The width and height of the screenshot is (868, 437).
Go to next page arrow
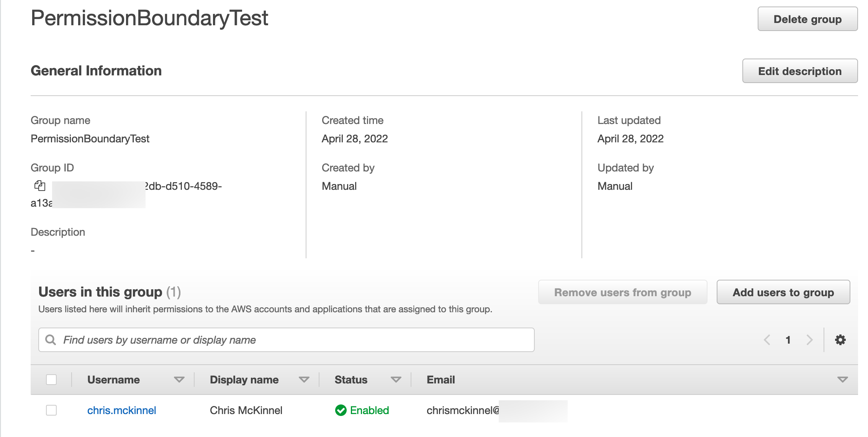click(809, 340)
